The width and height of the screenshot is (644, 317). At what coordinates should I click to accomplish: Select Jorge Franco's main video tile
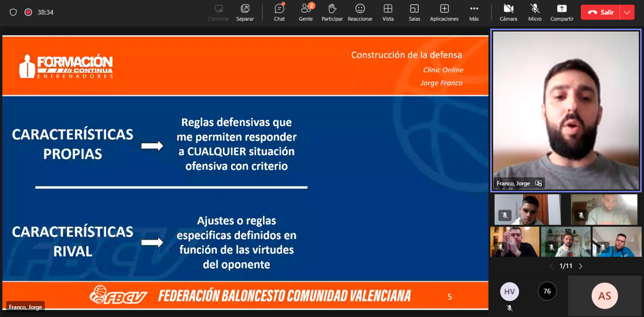pos(566,111)
